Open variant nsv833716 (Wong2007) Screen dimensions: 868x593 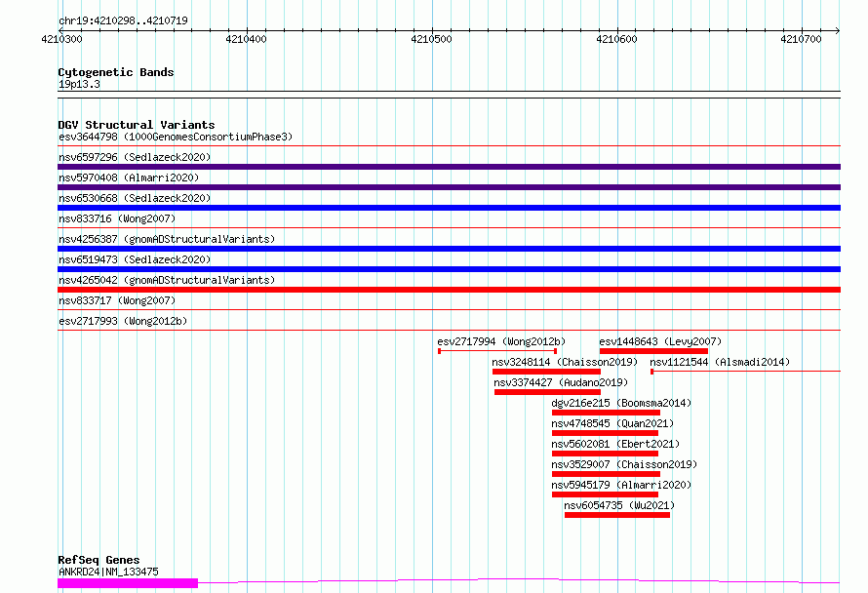(117, 218)
